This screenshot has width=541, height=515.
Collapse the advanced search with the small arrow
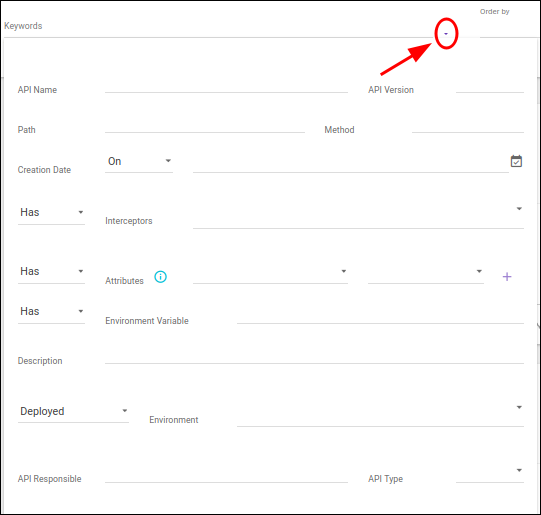446,34
